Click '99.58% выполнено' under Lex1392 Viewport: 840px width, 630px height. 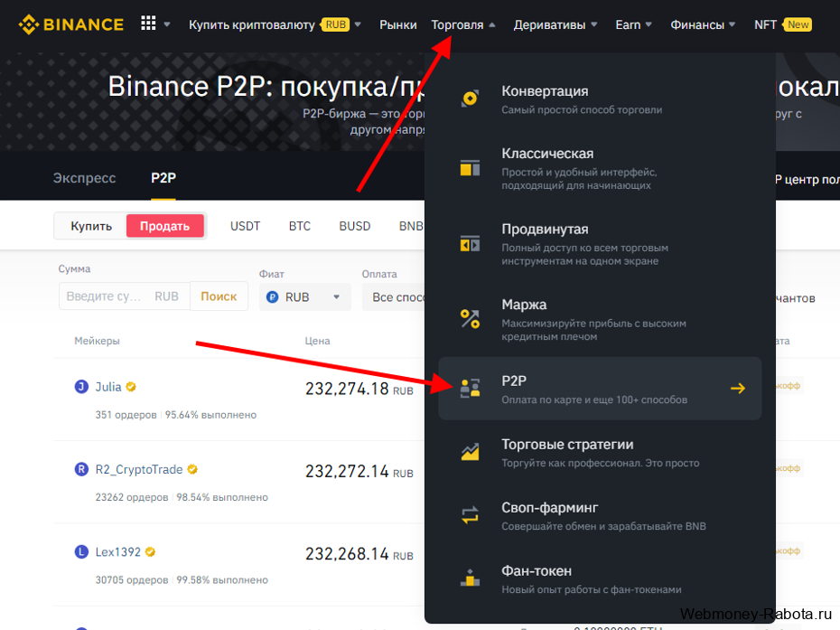(x=222, y=579)
